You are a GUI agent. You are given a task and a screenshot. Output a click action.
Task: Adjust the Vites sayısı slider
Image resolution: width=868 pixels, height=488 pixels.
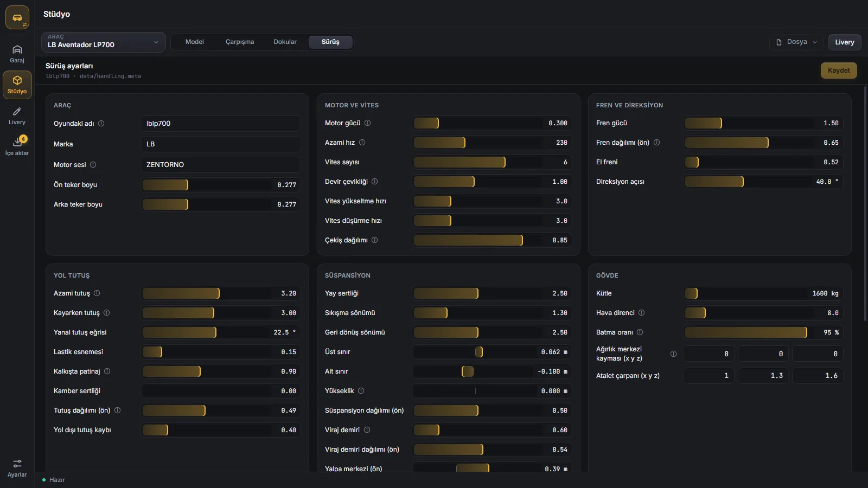coord(492,162)
